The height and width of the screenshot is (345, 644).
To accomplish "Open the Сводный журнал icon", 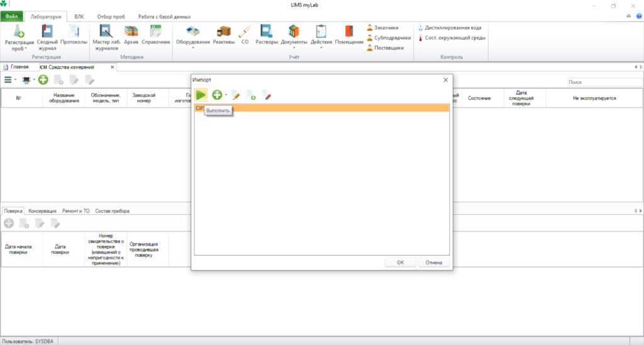I will click(47, 37).
